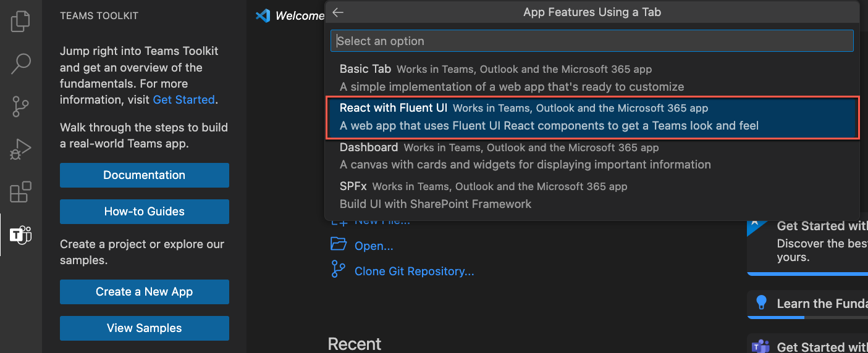868x353 pixels.
Task: Focus the Select an option input field
Action: [592, 41]
